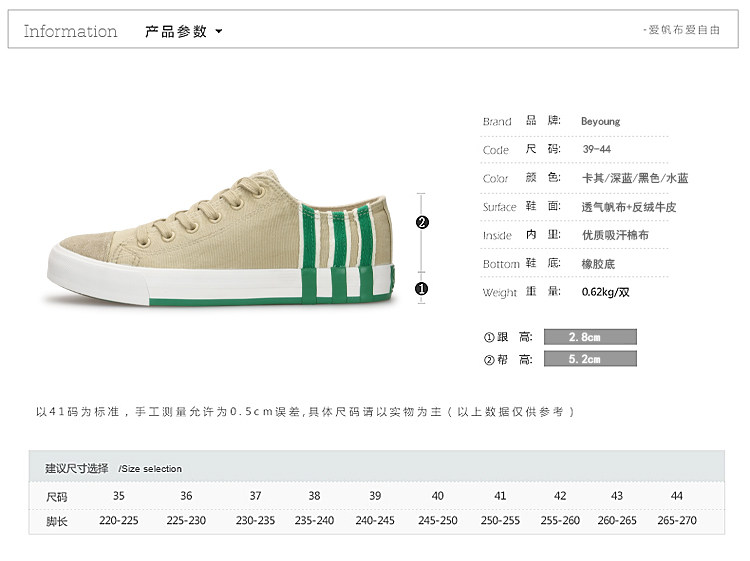Select size 41 in the size table
Screen dimensions: 750x561
coord(500,496)
